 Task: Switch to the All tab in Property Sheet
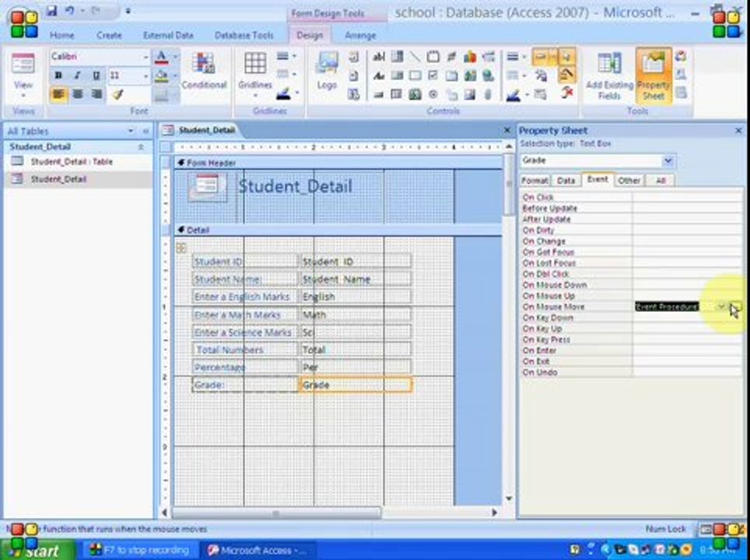[x=661, y=180]
